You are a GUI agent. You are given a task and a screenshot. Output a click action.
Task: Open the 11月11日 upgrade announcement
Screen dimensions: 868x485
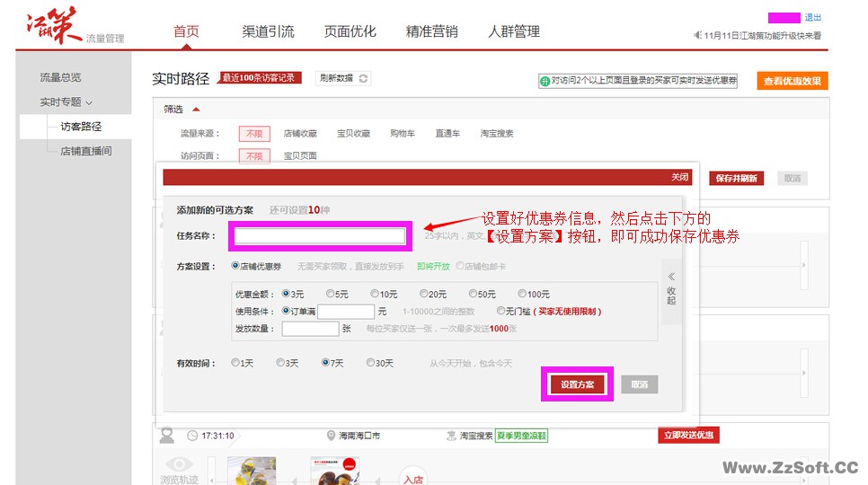click(x=762, y=35)
